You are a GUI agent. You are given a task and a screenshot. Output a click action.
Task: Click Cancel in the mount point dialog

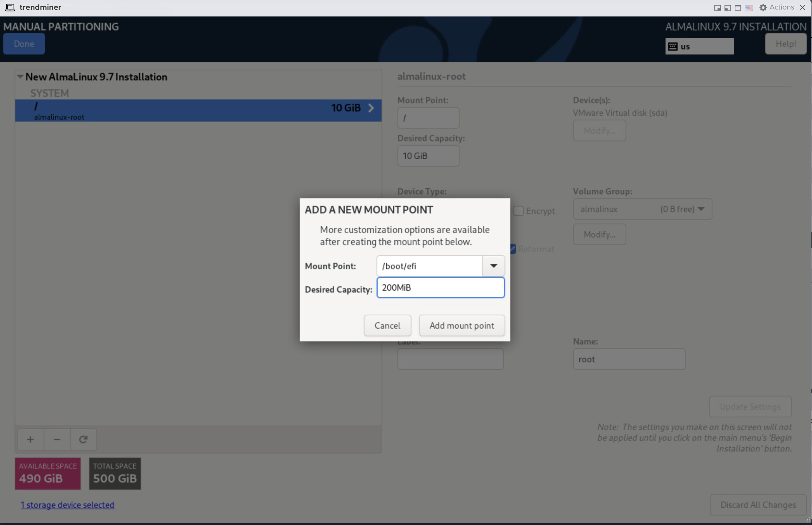point(387,325)
